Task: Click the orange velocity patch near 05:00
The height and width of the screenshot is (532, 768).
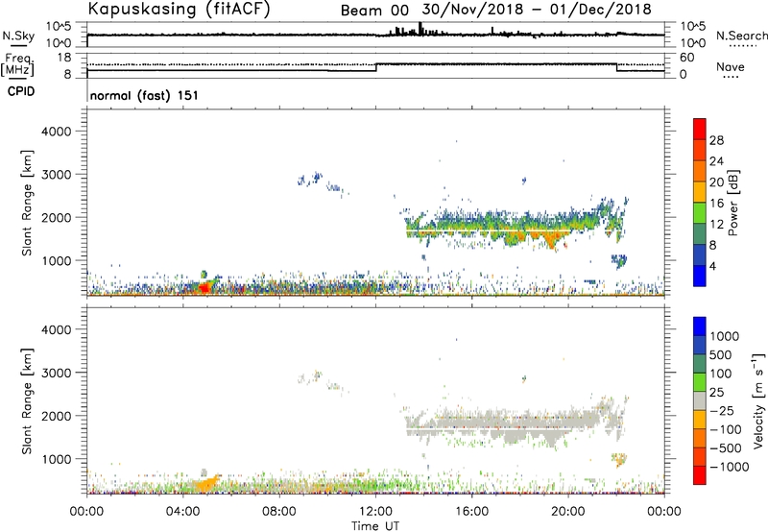Action: click(x=207, y=483)
